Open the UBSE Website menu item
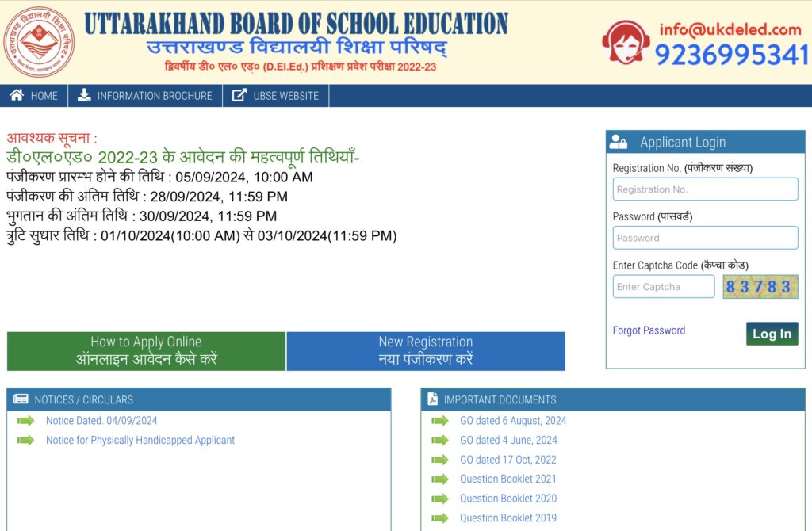 pyautogui.click(x=275, y=96)
